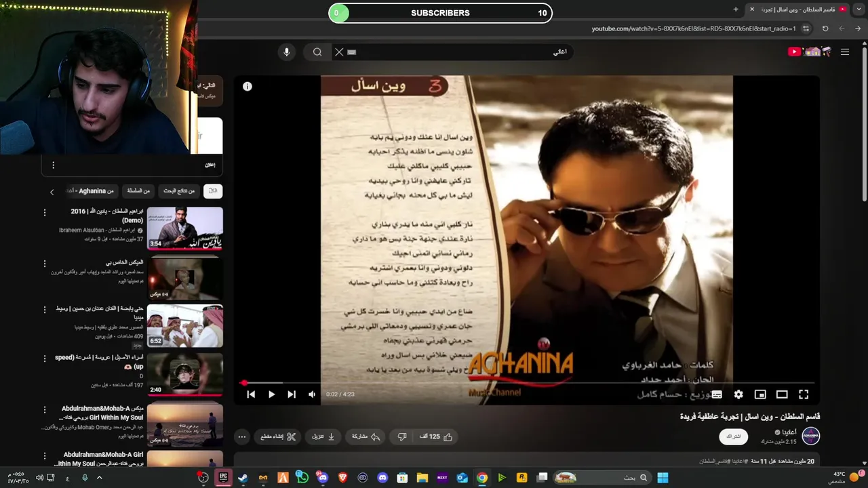Open Chrome from the taskbar
This screenshot has height=488, width=868.
pyautogui.click(x=481, y=478)
